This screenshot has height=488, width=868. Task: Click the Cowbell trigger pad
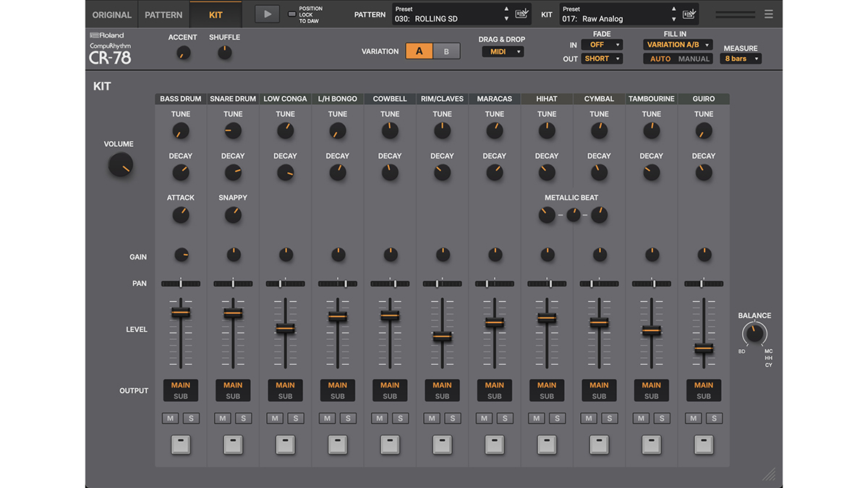[390, 445]
